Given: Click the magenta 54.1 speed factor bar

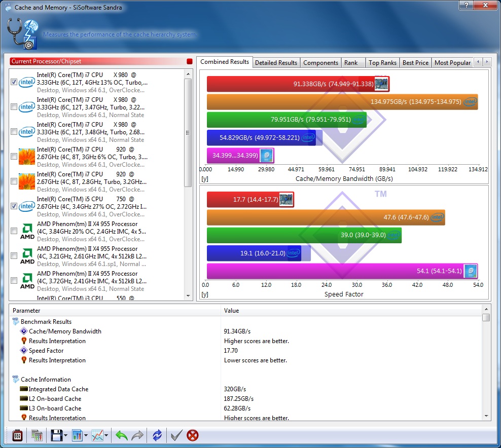Looking at the screenshot, I should tap(342, 271).
